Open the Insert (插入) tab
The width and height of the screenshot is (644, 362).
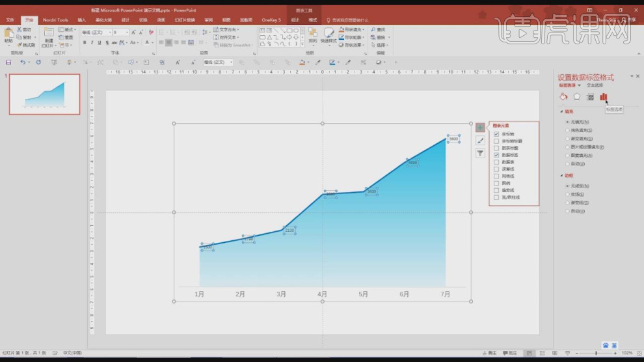[x=82, y=20]
